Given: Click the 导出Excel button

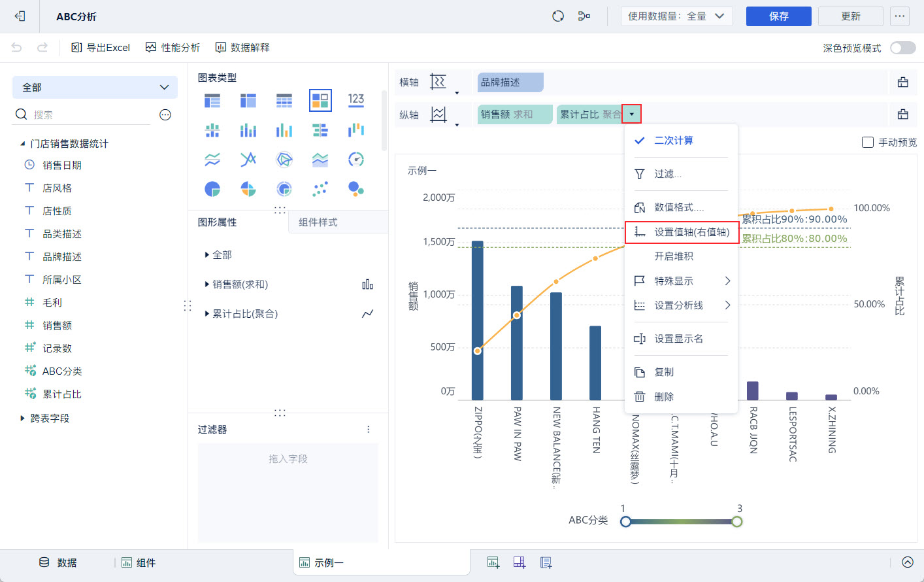Looking at the screenshot, I should point(101,47).
